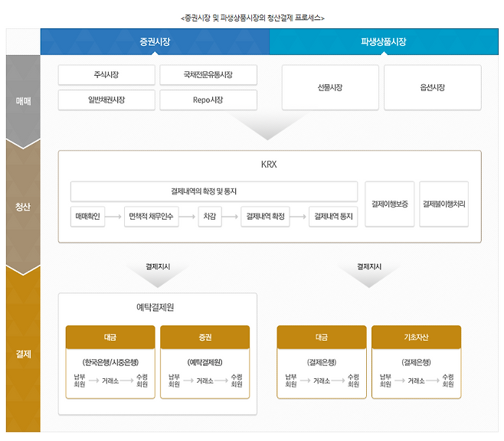
Task: Click the 결제 stage label in sidebar
Action: [23, 354]
